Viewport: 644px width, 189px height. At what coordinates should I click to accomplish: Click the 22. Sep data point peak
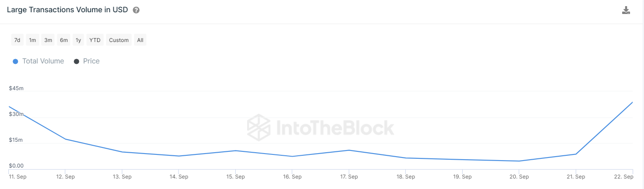point(632,102)
